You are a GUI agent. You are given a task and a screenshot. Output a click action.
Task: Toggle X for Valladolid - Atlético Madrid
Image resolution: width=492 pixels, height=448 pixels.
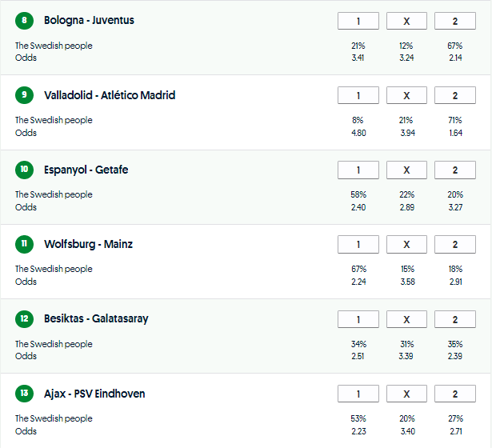(406, 96)
